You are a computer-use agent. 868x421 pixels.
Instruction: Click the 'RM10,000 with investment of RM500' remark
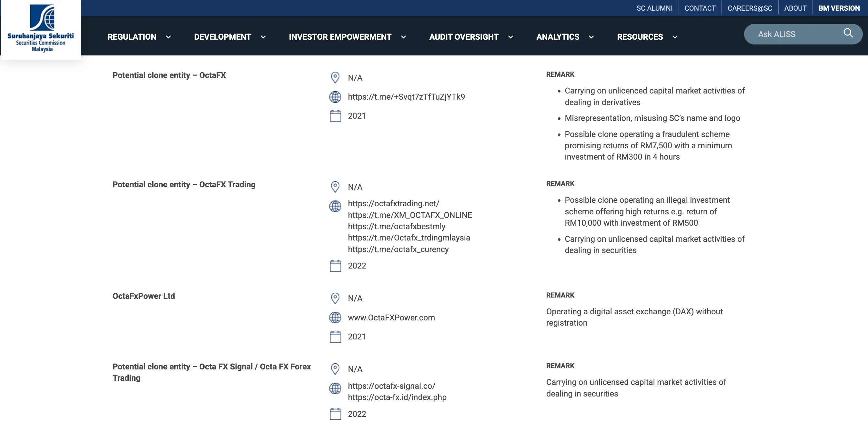(631, 223)
